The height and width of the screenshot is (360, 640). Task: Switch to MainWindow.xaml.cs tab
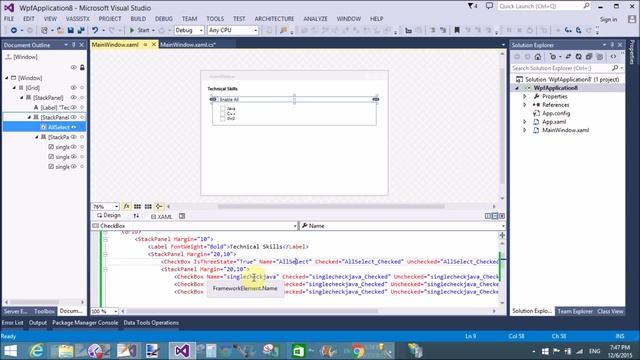(188, 44)
